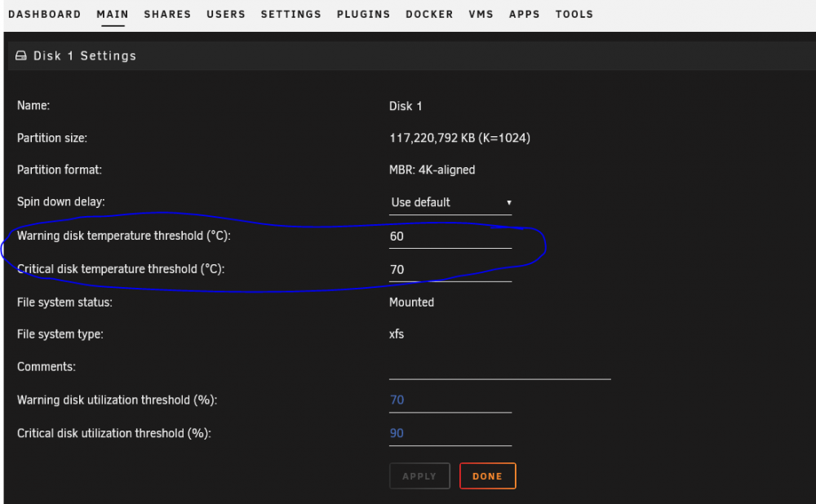The height and width of the screenshot is (504, 816).
Task: Click the Spin down delay label
Action: click(x=61, y=201)
